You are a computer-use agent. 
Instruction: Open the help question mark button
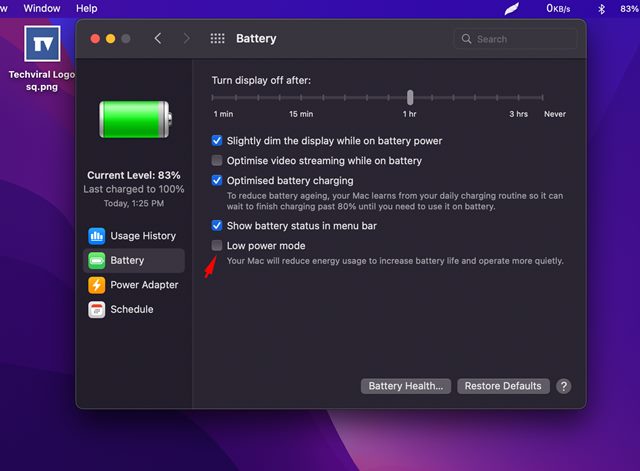[564, 386]
